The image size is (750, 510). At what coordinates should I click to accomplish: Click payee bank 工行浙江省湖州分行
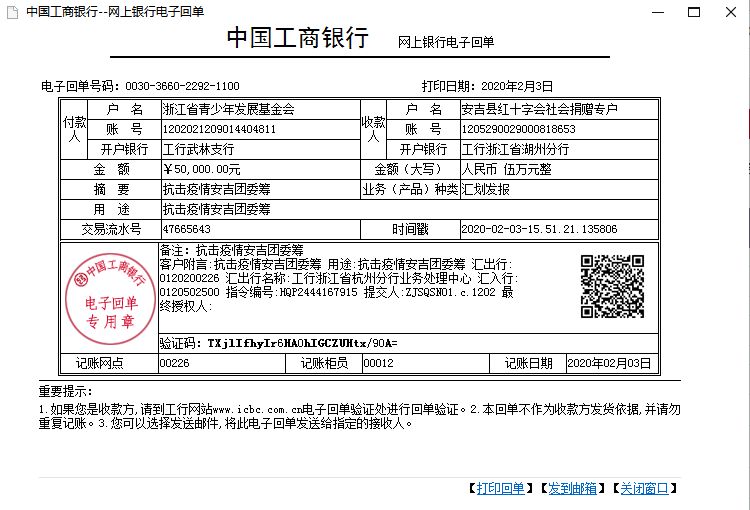[516, 149]
